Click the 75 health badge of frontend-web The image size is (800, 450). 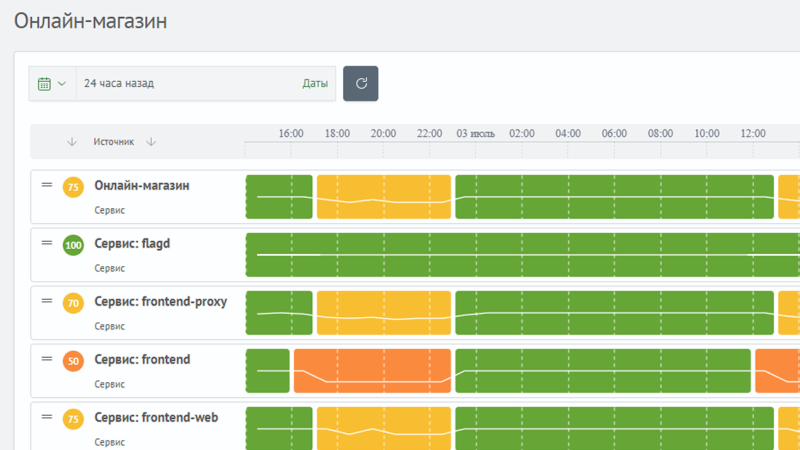tap(73, 419)
